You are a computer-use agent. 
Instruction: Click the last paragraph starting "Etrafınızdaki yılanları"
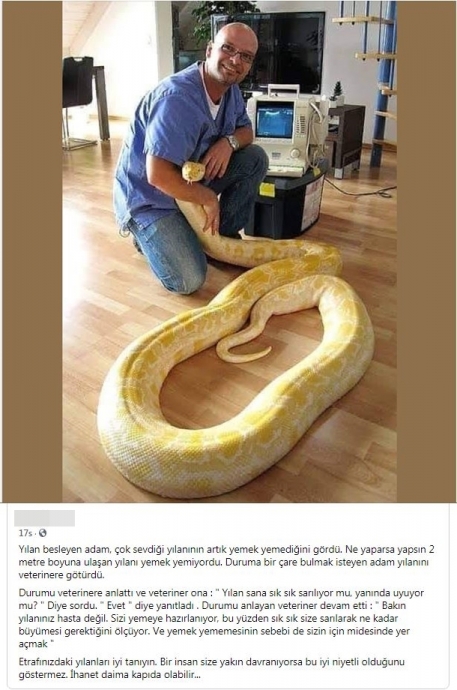pyautogui.click(x=212, y=668)
